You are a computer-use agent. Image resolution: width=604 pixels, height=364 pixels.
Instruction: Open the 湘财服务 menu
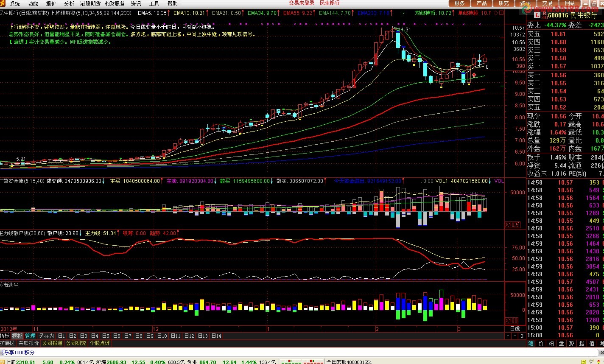(115, 3)
